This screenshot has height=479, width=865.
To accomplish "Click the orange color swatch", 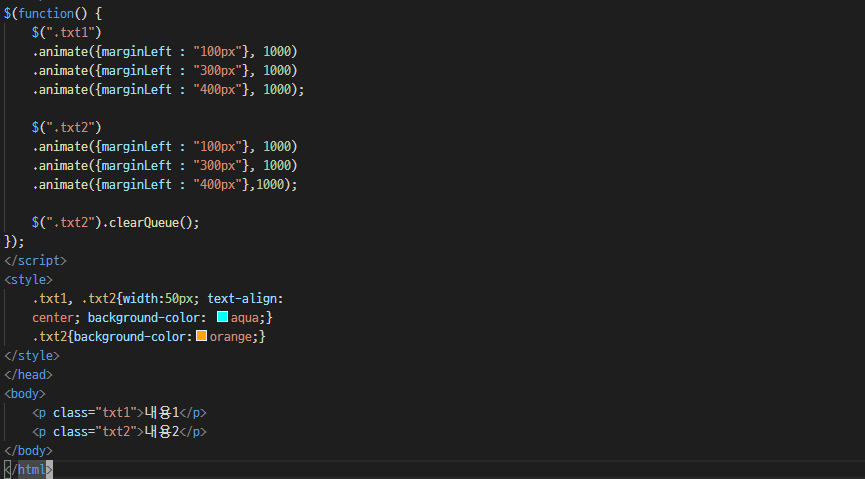I will click(x=201, y=336).
